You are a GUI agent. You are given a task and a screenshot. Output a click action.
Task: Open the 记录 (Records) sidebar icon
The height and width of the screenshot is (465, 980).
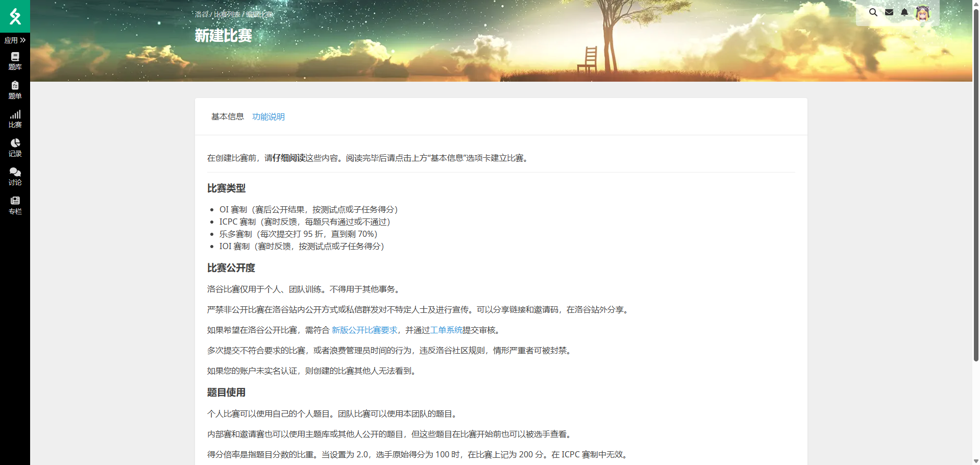[15, 148]
